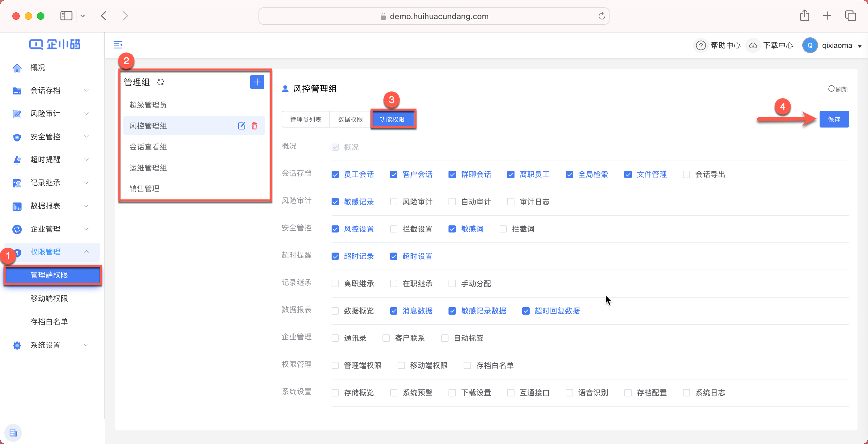Click the 风险审计 edit icon in sidebar
Viewport: 868px width, 444px height.
click(x=17, y=114)
